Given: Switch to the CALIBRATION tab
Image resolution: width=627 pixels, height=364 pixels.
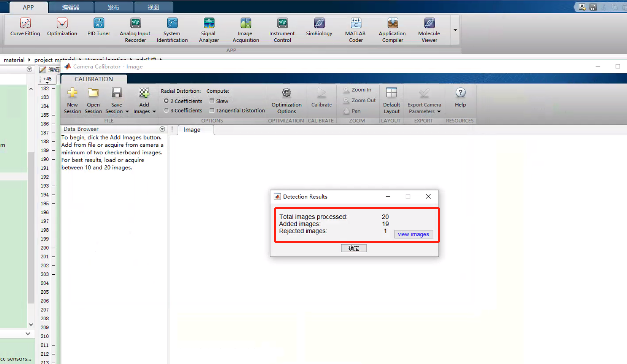Looking at the screenshot, I should click(94, 79).
